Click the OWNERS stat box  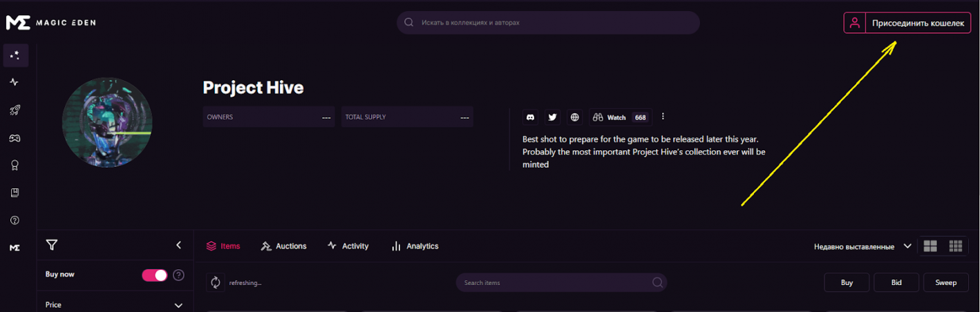269,117
